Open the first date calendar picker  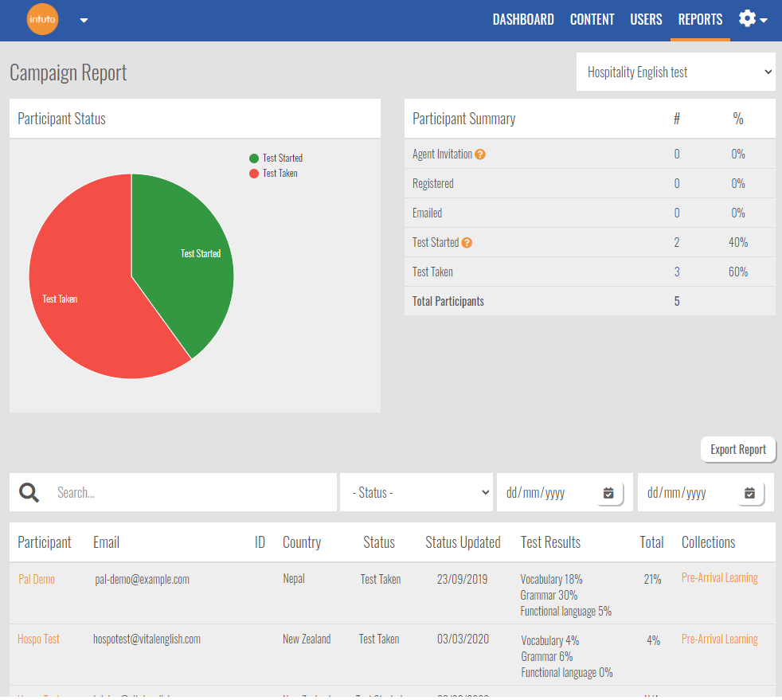click(608, 493)
